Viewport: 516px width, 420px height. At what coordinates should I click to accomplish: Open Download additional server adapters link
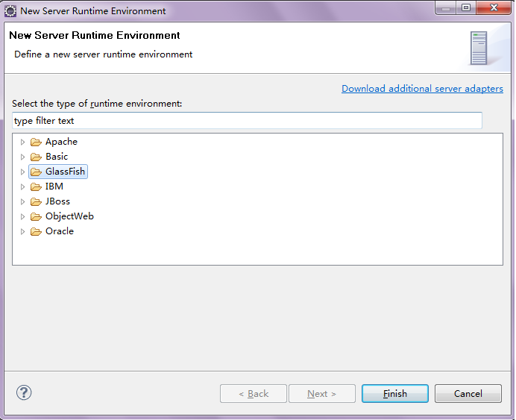pos(422,88)
